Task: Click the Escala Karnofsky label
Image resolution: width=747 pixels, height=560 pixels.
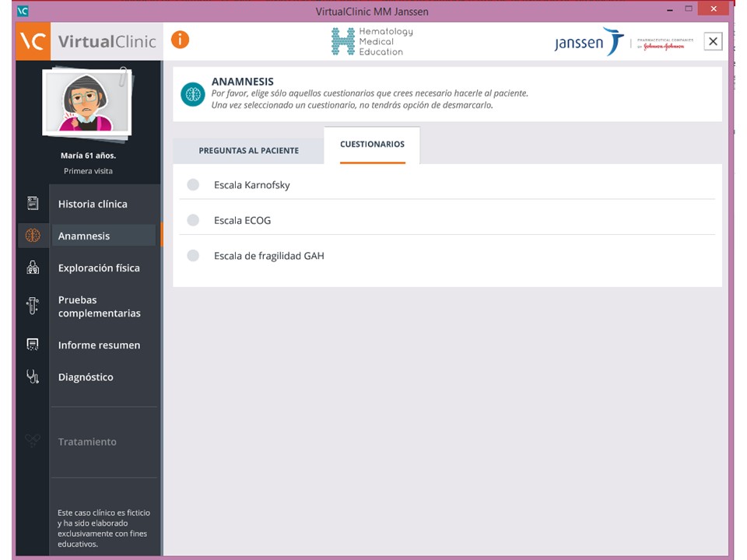Action: [x=251, y=185]
